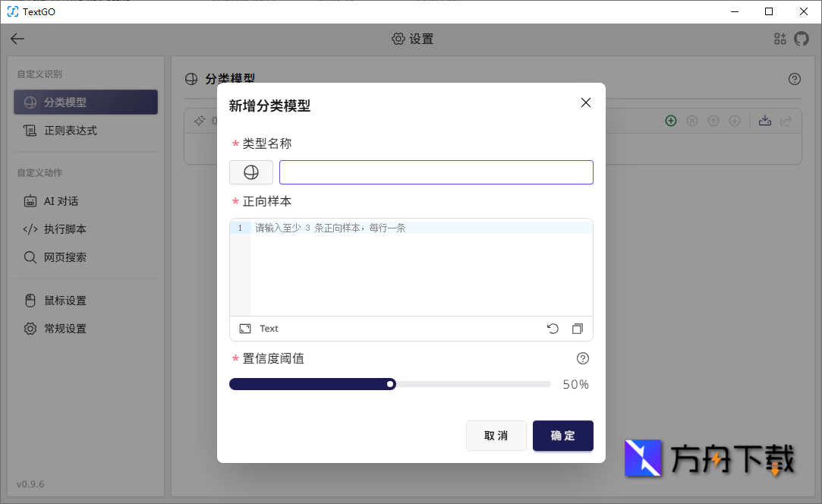Cancel the dialog with 取消

(x=496, y=436)
